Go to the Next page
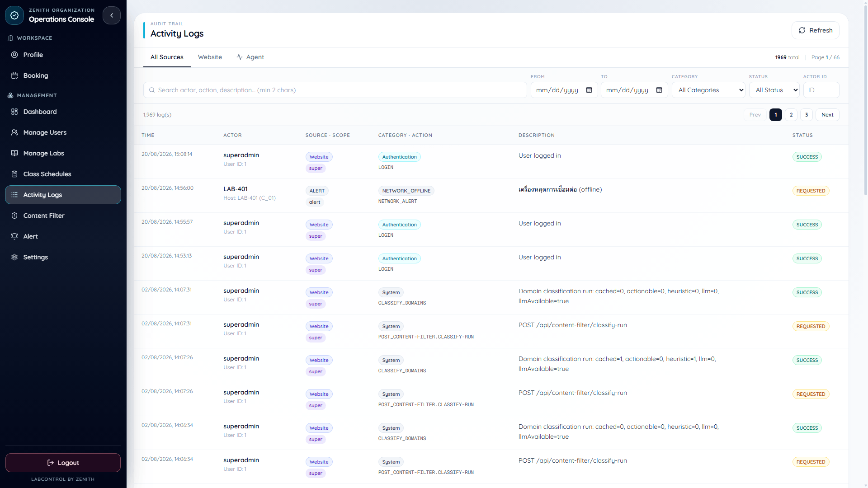The height and width of the screenshot is (488, 868). (x=827, y=115)
